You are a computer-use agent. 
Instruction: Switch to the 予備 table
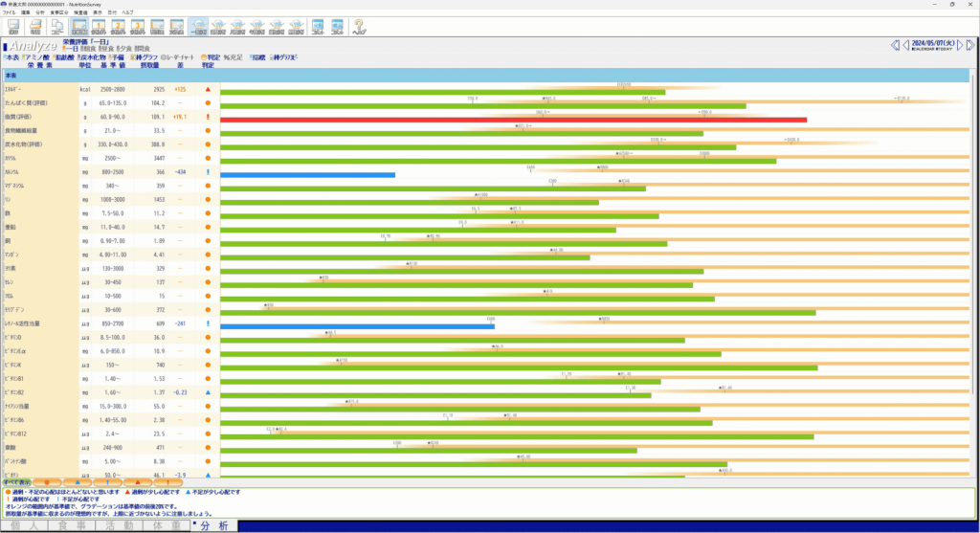click(x=116, y=57)
